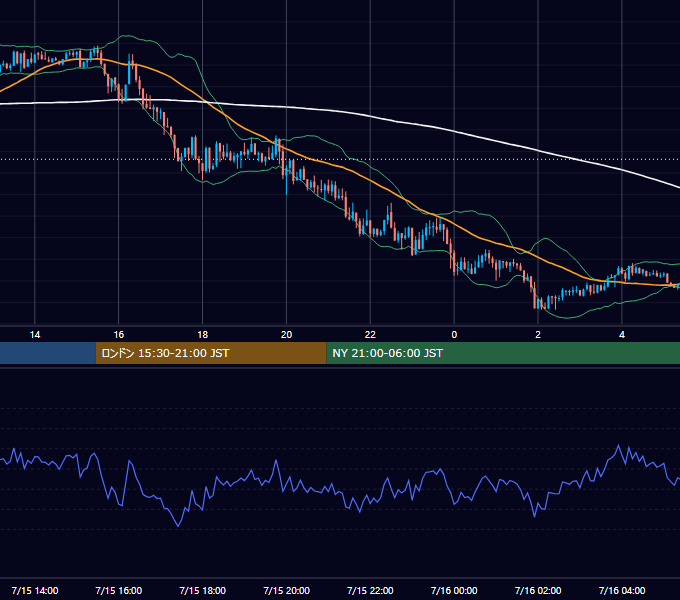680x600 pixels.
Task: Select the NY 21:00-06:00 JST session band
Action: (x=503, y=353)
